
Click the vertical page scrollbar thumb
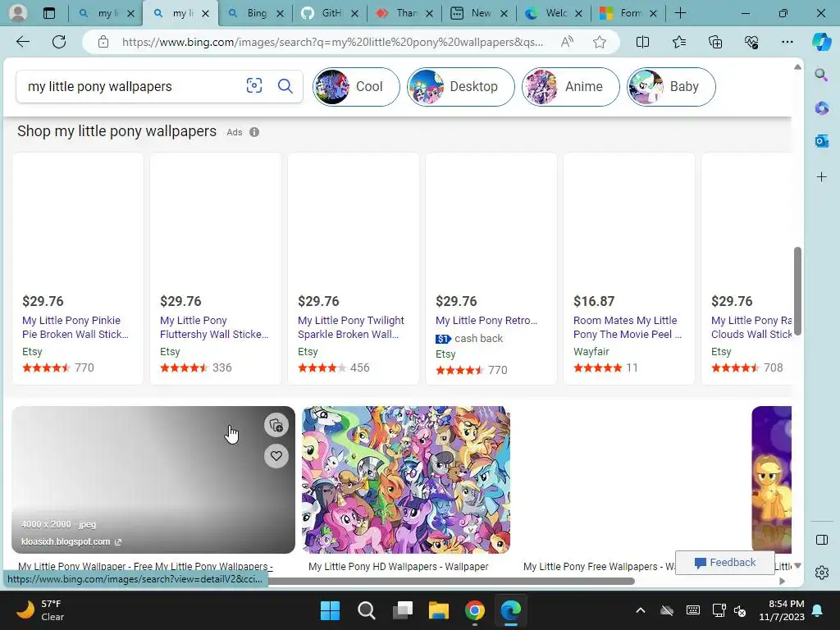(797, 291)
